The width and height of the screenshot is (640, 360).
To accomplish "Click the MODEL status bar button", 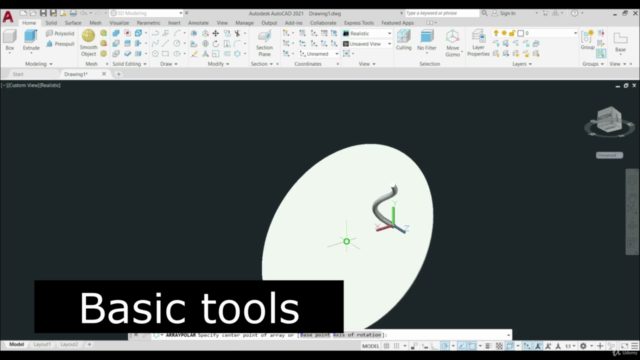I will pos(370,346).
